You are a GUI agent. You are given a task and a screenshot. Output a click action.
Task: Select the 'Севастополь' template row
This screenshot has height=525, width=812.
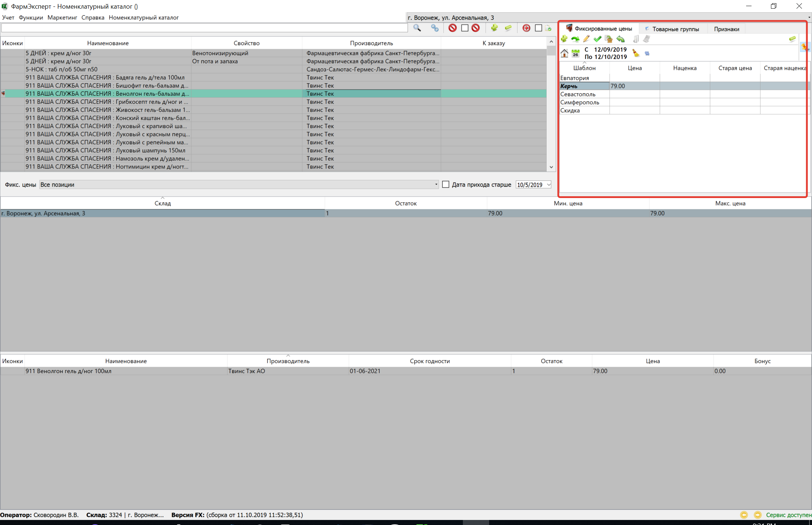(578, 94)
